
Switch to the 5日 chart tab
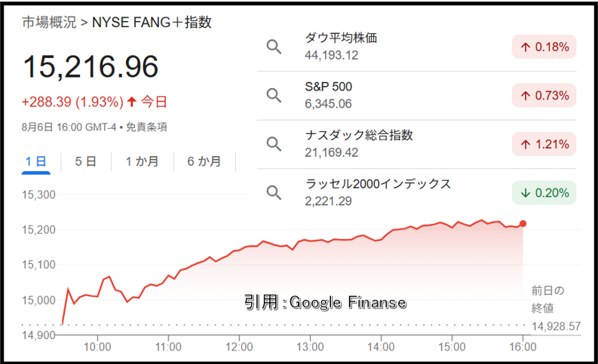[85, 161]
